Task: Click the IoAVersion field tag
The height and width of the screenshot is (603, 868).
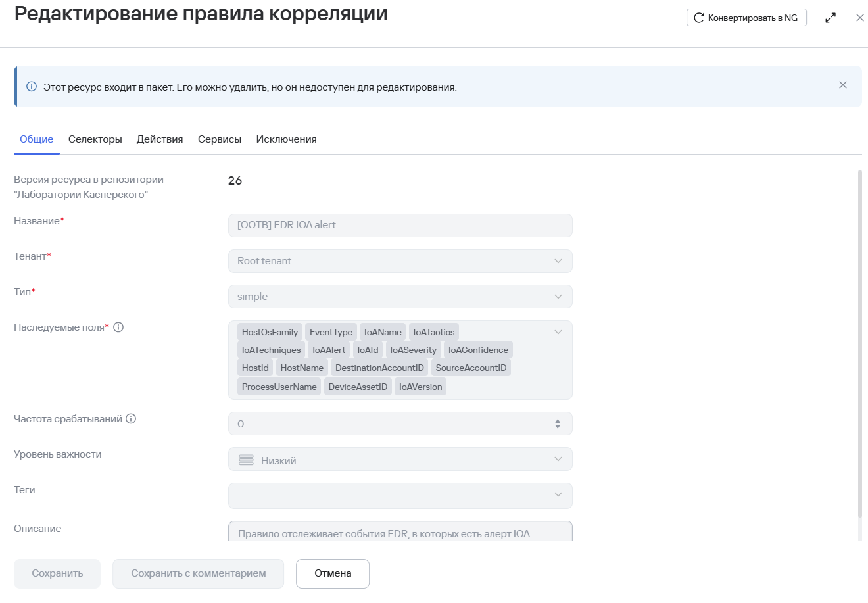Action: point(420,387)
